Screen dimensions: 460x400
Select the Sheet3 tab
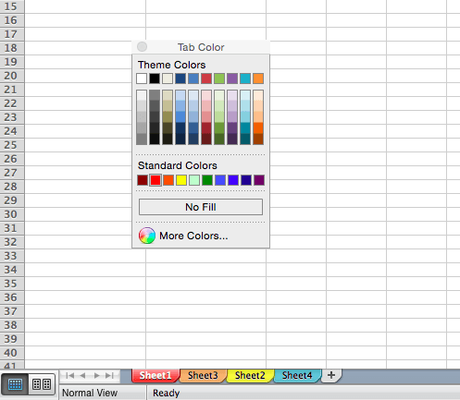coord(203,376)
